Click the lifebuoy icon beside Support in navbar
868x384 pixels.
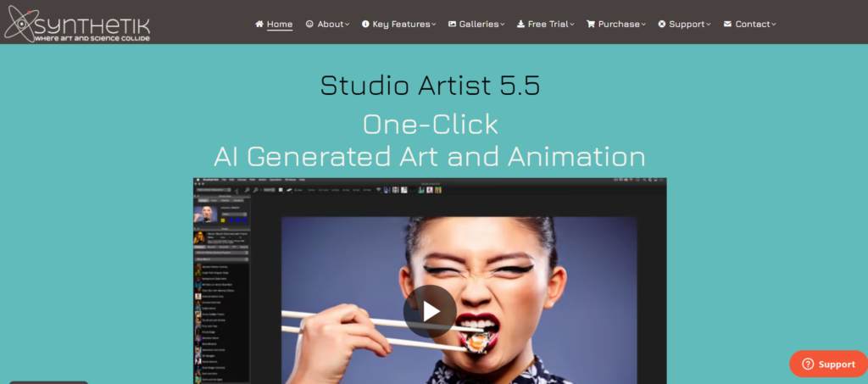click(662, 24)
